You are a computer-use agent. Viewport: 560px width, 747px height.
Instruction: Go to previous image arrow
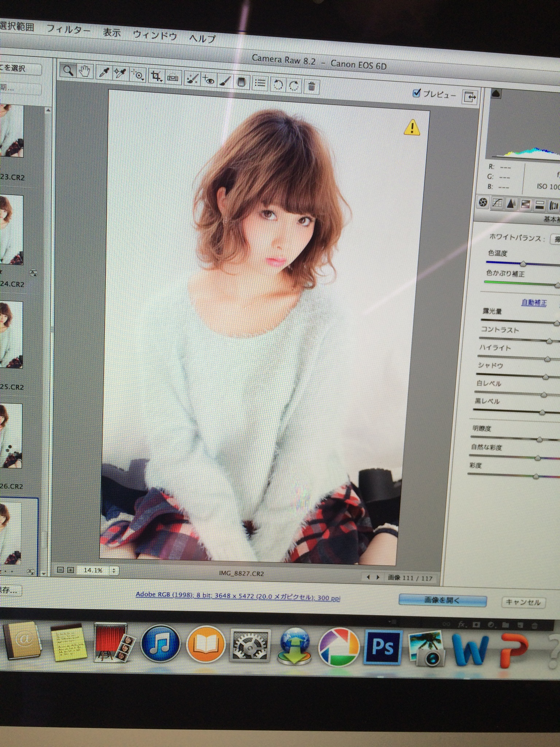coord(368,577)
